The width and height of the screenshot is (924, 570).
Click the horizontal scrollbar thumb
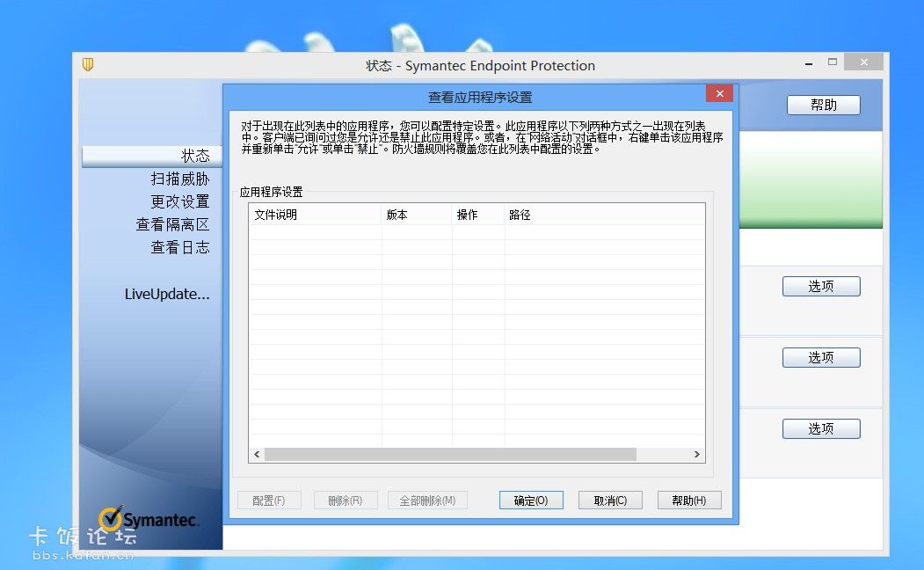pos(450,455)
